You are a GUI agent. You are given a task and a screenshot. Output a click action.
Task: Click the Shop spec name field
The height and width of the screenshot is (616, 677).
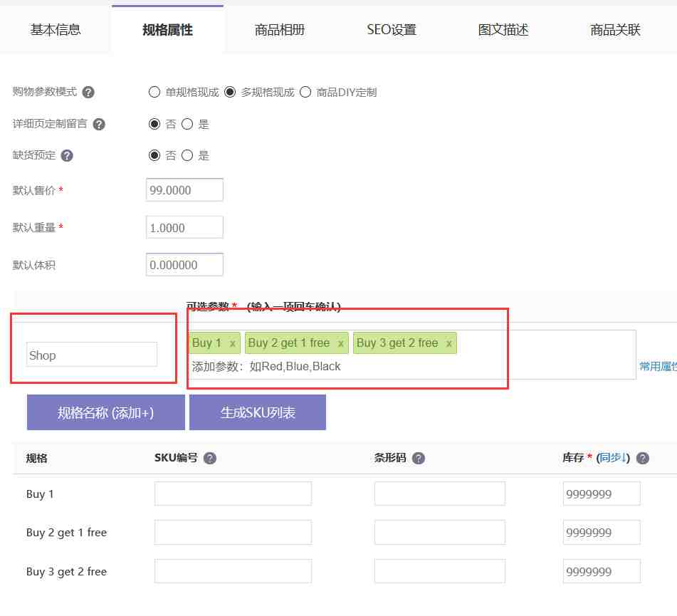pyautogui.click(x=92, y=355)
